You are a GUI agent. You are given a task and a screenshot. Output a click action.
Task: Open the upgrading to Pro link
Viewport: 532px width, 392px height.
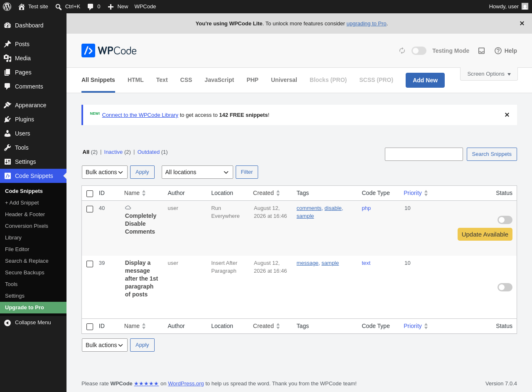(367, 24)
